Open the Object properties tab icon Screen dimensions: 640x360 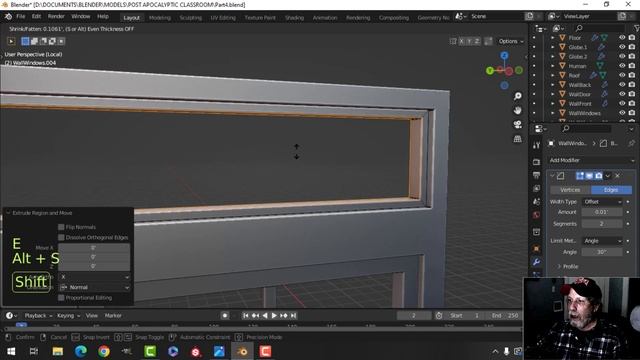click(536, 248)
